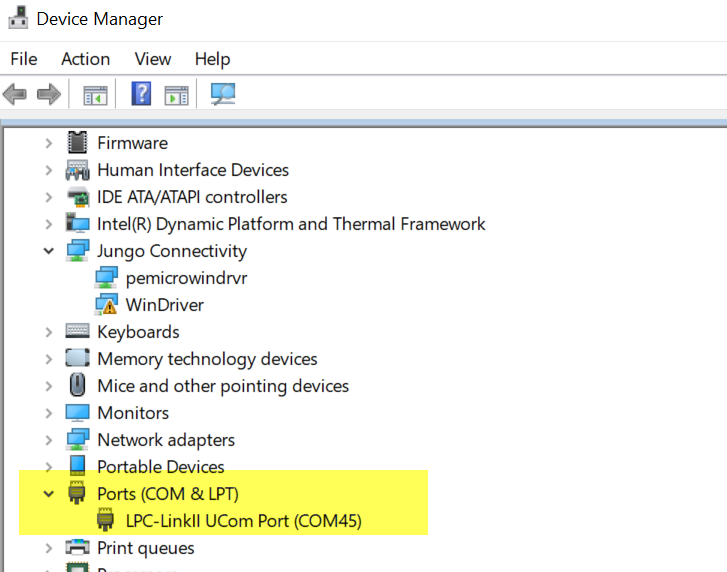Open the File menu
Viewport: 727px width, 572px height.
click(x=23, y=59)
